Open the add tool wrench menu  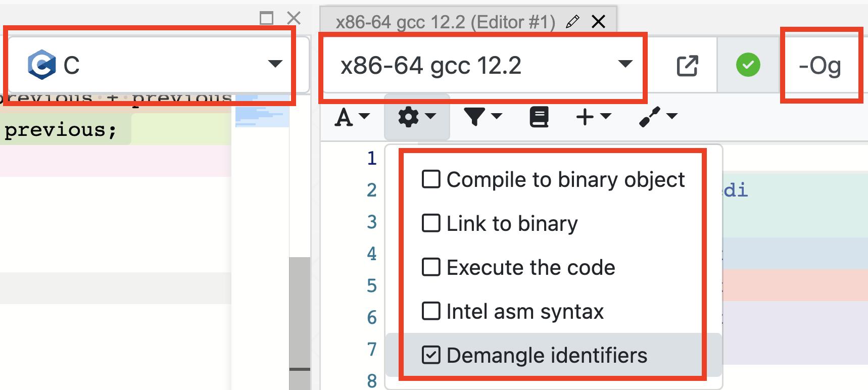point(657,117)
